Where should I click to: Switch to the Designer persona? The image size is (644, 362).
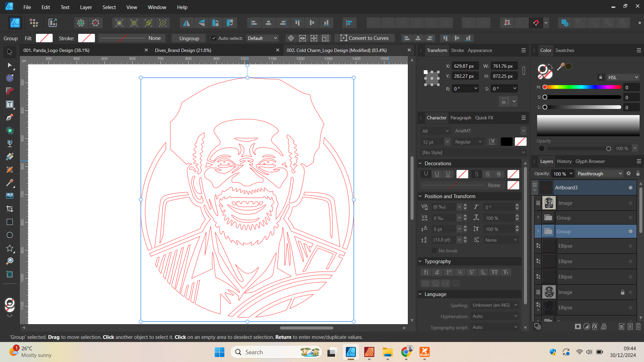click(15, 23)
